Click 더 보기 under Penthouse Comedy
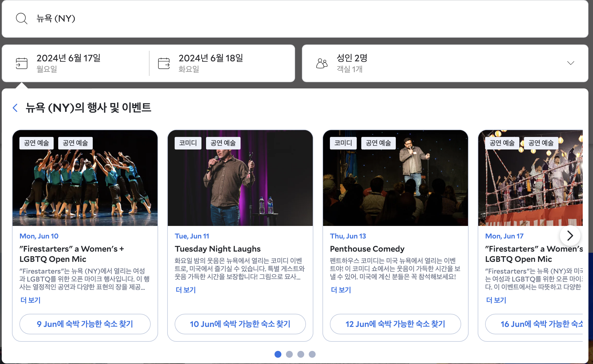593x364 pixels. [x=341, y=290]
